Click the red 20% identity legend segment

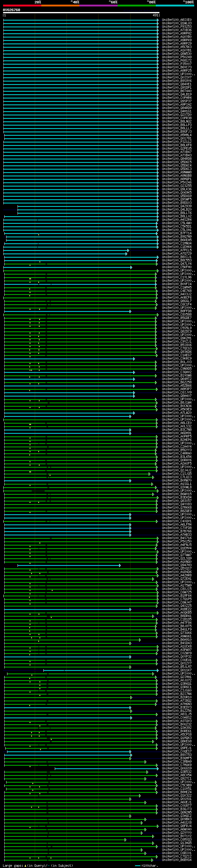pos(22,6)
